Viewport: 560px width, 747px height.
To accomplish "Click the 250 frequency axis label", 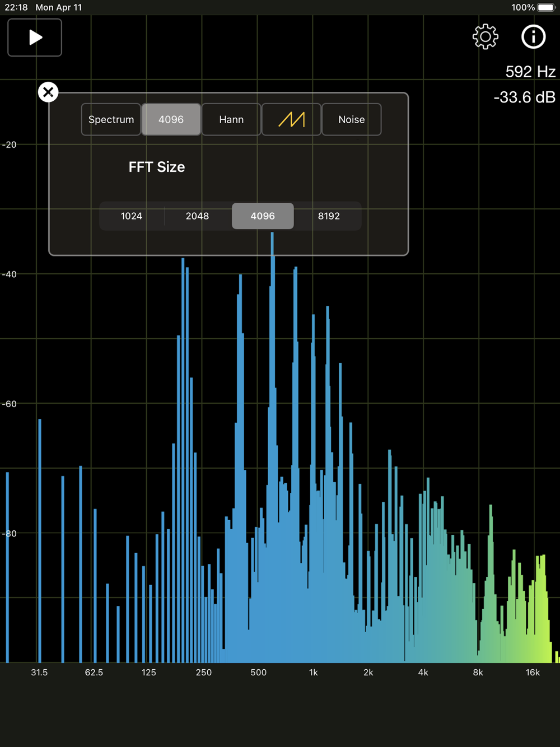I will [x=204, y=673].
